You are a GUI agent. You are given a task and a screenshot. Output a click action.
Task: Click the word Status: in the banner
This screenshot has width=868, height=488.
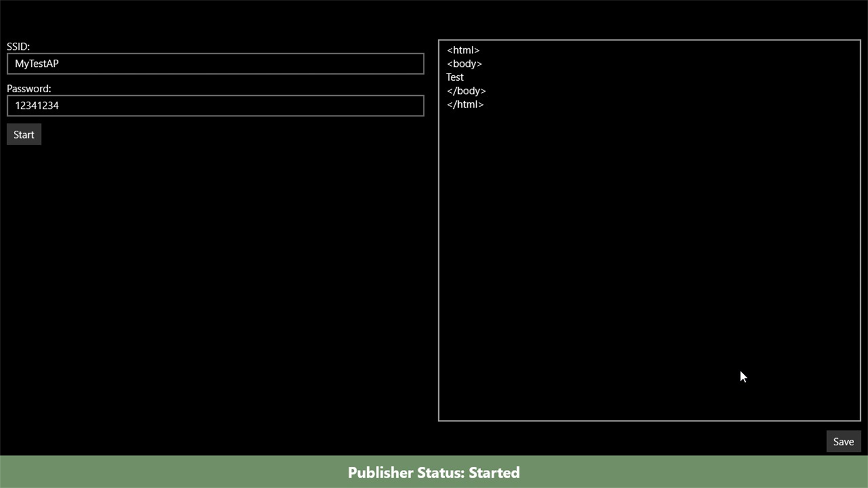click(x=441, y=472)
